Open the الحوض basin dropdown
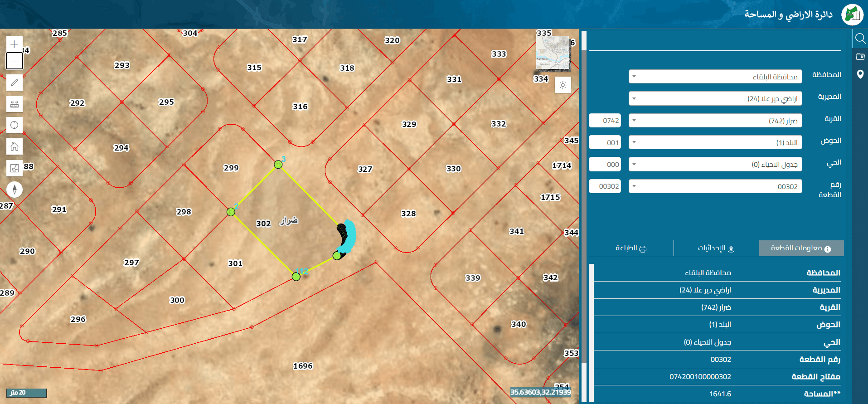868x404 pixels. tap(715, 142)
